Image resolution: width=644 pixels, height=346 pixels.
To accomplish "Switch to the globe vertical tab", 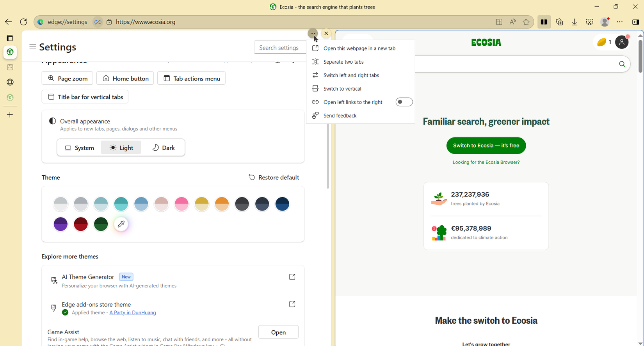I will [10, 82].
